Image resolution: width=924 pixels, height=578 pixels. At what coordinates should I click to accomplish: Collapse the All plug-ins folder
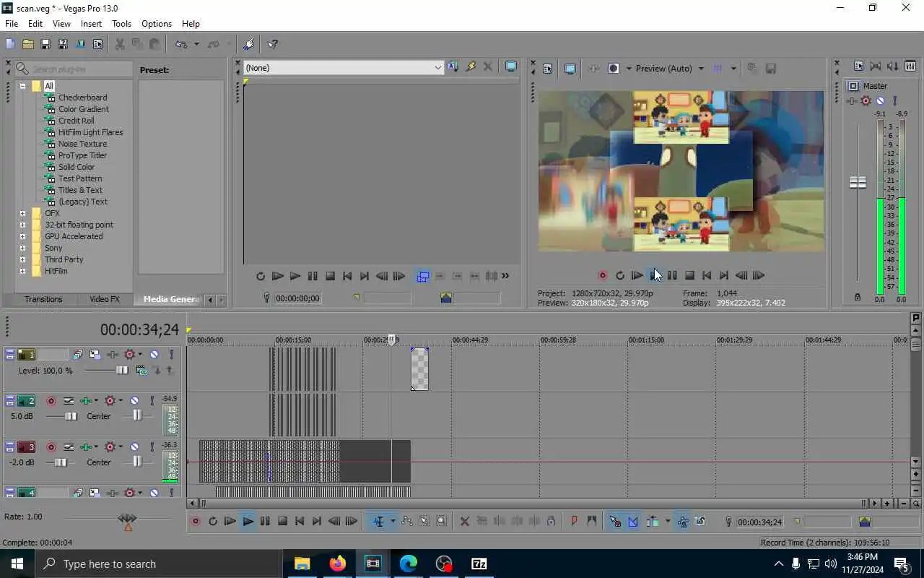pos(22,86)
